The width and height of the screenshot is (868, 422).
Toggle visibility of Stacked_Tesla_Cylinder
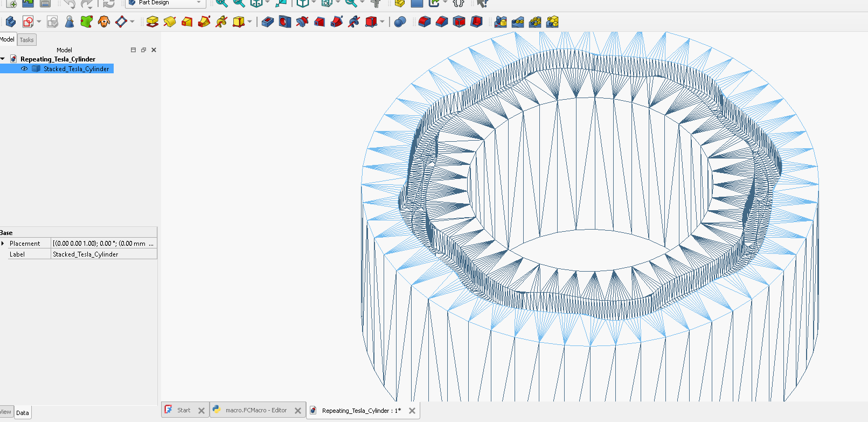(x=24, y=69)
